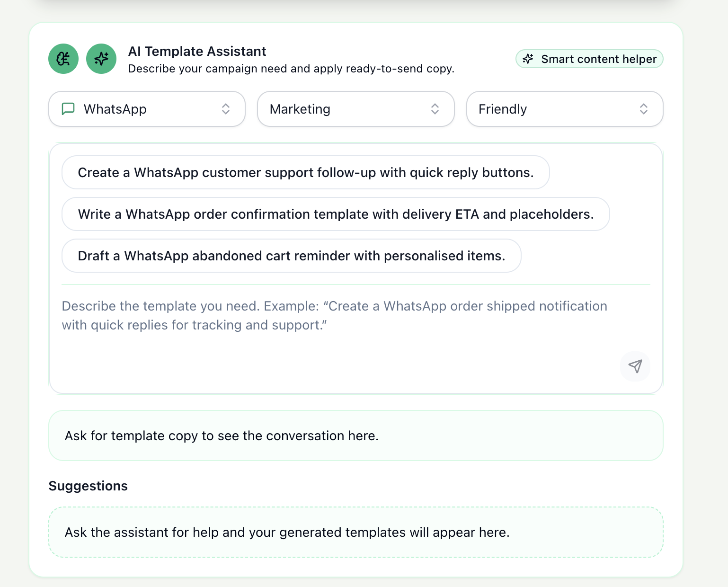This screenshot has height=587, width=728.
Task: Select the order confirmation template suggestion
Action: (x=336, y=214)
